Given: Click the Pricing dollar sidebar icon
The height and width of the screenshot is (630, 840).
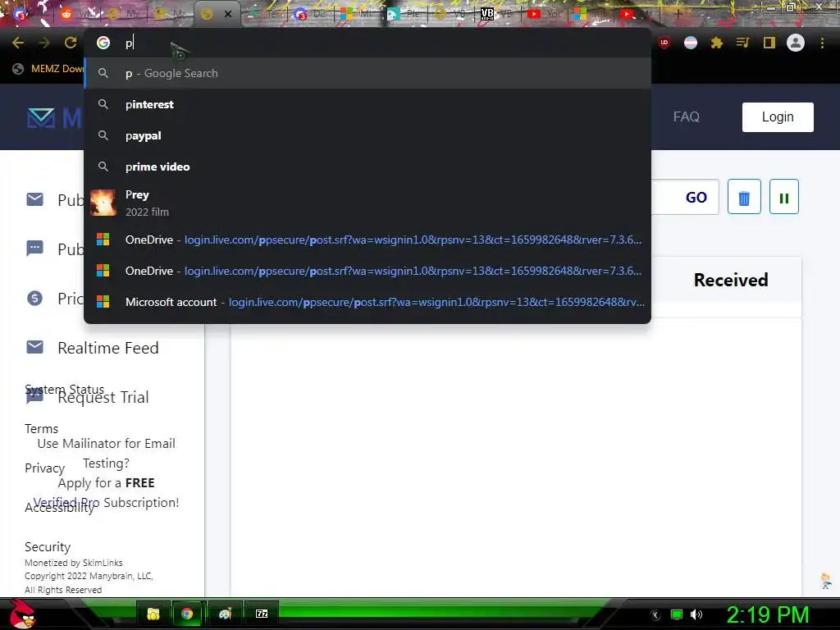Looking at the screenshot, I should pyautogui.click(x=34, y=298).
